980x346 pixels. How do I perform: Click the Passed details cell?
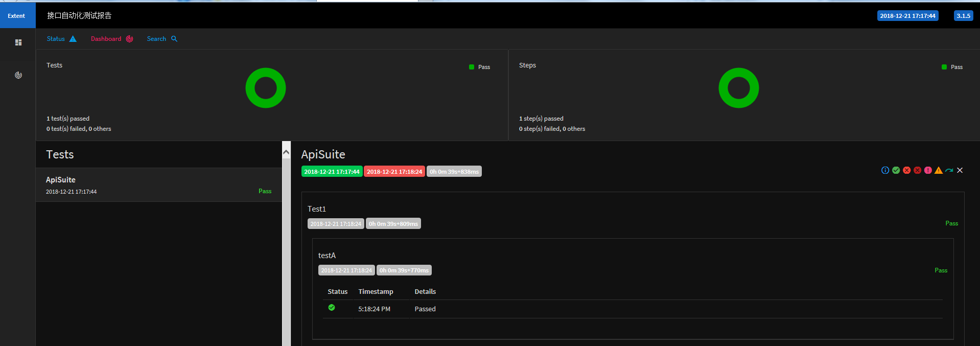(x=425, y=309)
